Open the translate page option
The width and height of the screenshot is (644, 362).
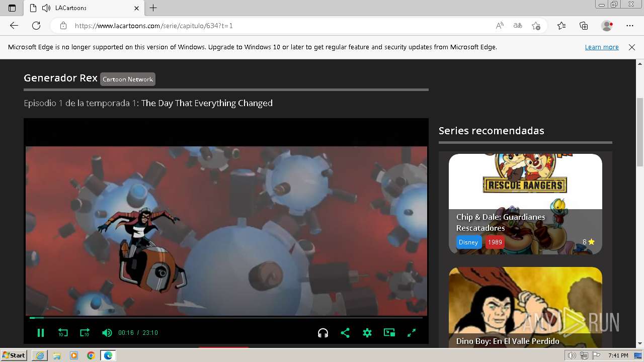click(x=518, y=26)
